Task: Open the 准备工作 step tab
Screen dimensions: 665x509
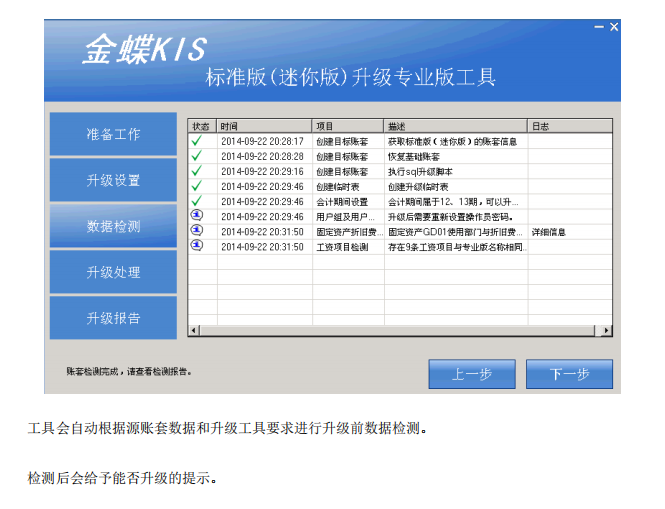Action: 113,135
